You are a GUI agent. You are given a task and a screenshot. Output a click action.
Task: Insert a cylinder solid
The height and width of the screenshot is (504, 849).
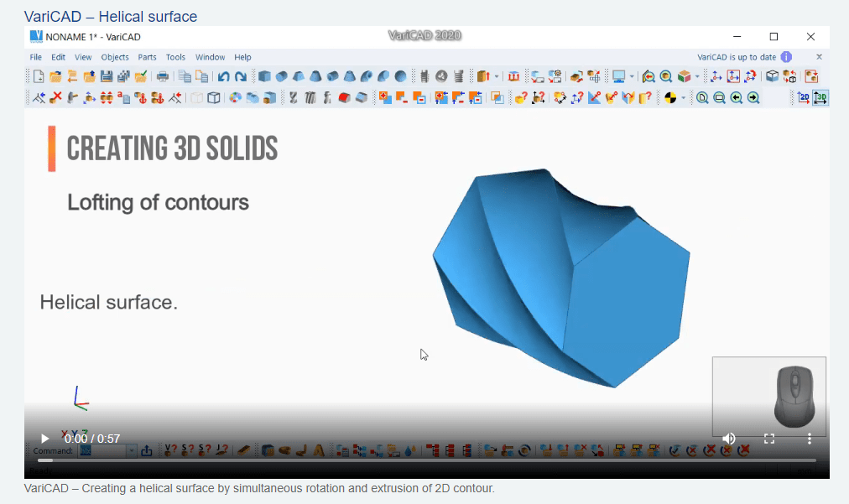pos(282,76)
